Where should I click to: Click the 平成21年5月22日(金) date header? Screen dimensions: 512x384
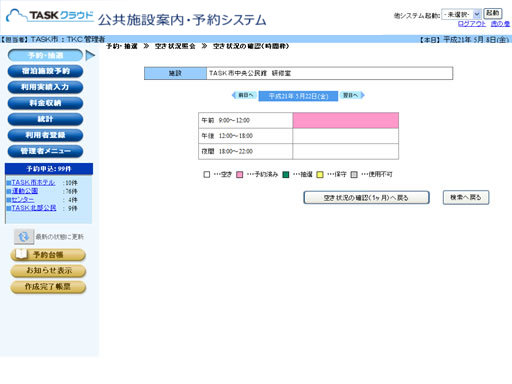point(298,96)
